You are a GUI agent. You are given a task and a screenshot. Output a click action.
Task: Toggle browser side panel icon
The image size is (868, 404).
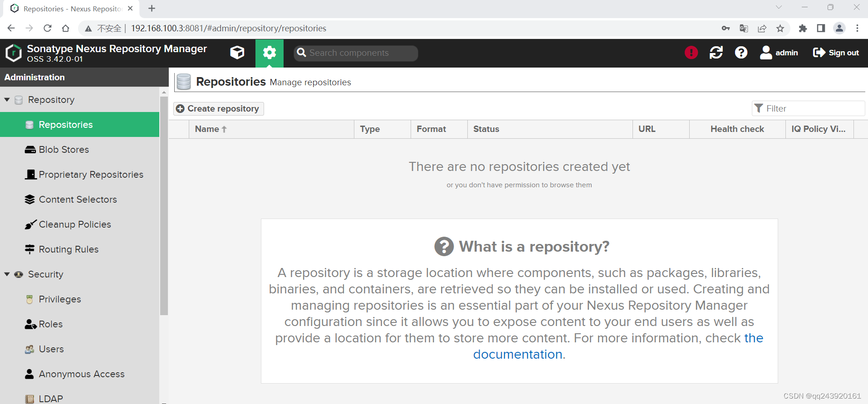coord(821,28)
